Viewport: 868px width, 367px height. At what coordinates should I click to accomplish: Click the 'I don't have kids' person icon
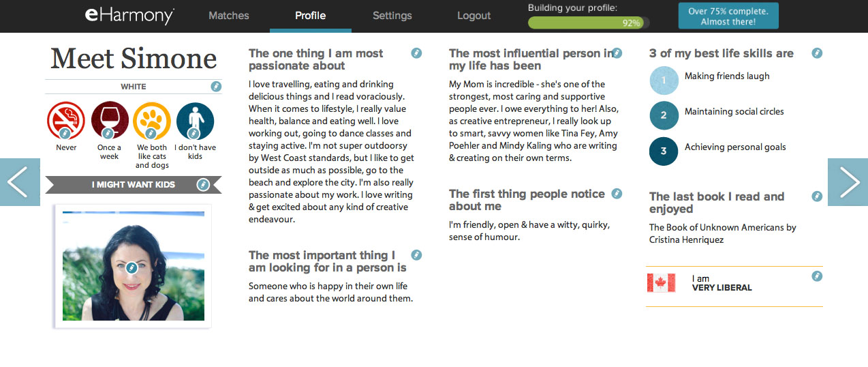(195, 121)
